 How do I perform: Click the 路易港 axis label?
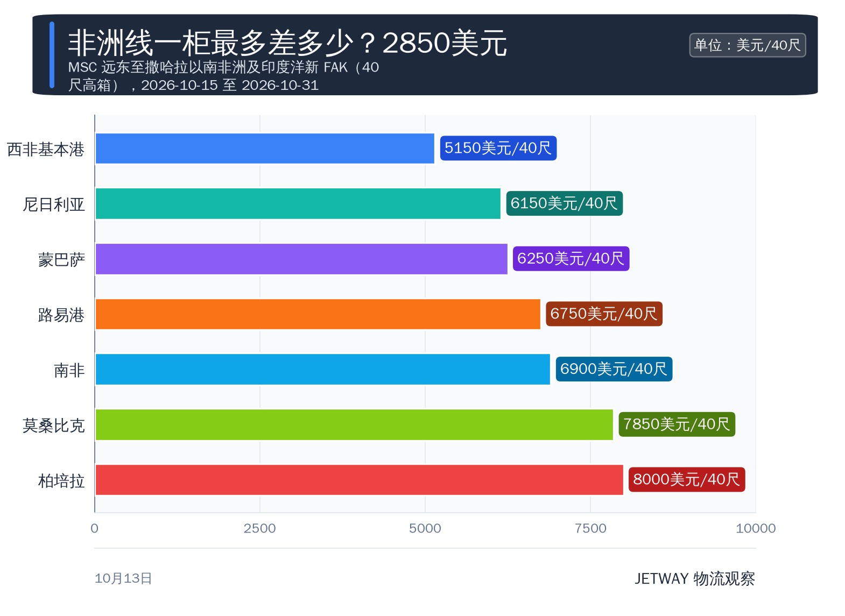click(61, 315)
